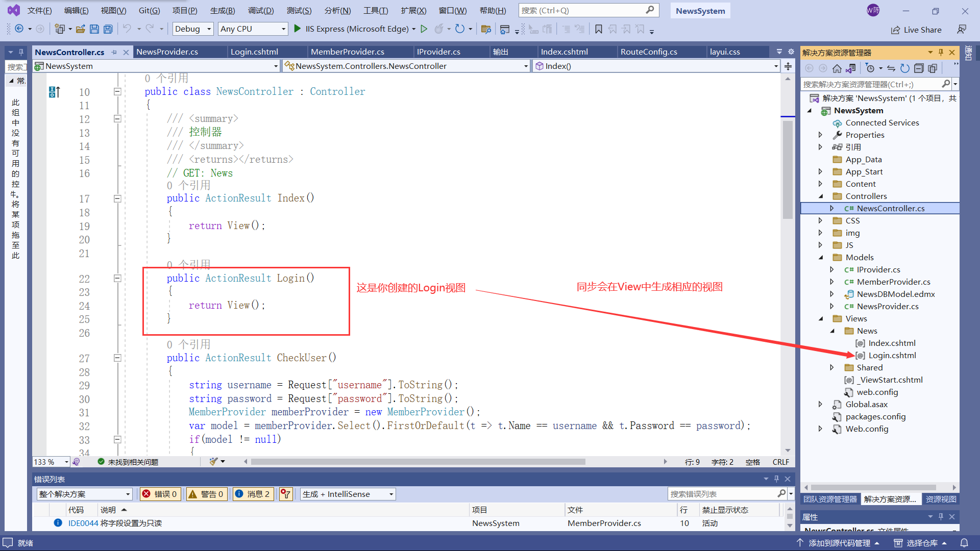This screenshot has width=980, height=551.
Task: Collapse the Views folder node
Action: click(821, 319)
